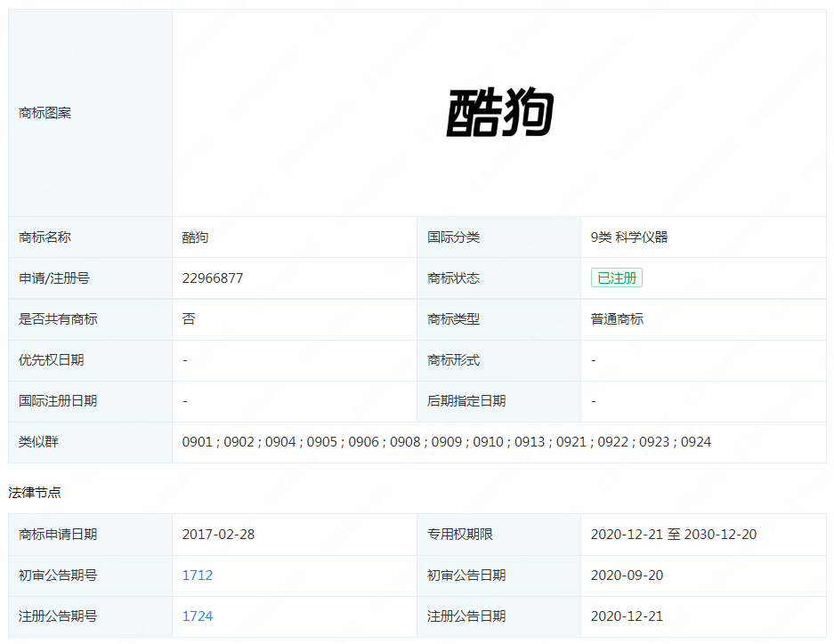834x644 pixels.
Task: Click the 已注册 status badge
Action: click(617, 278)
